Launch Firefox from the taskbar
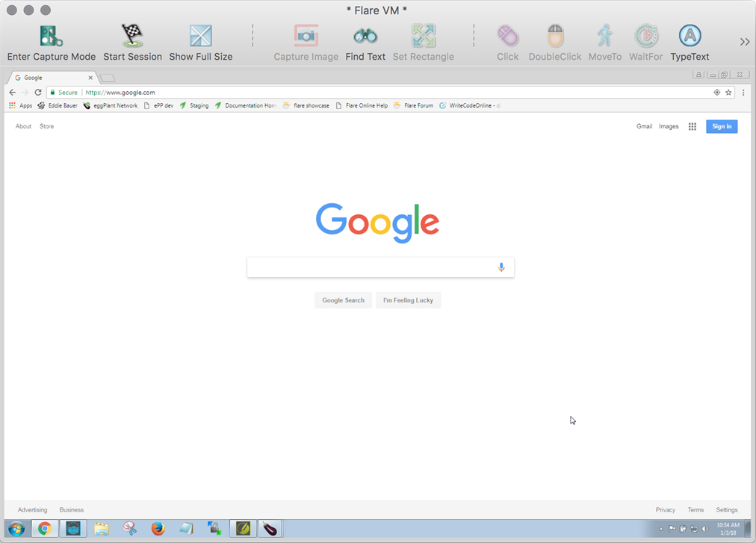 (x=158, y=529)
